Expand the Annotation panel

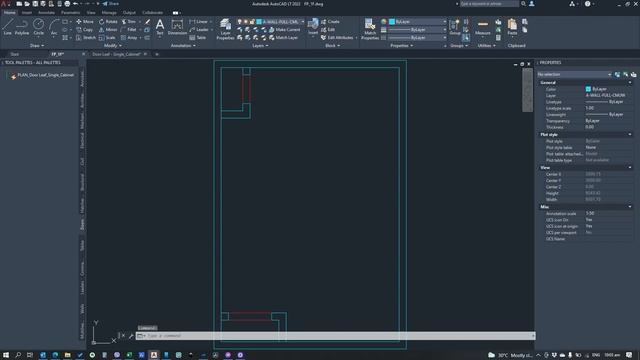pyautogui.click(x=183, y=46)
